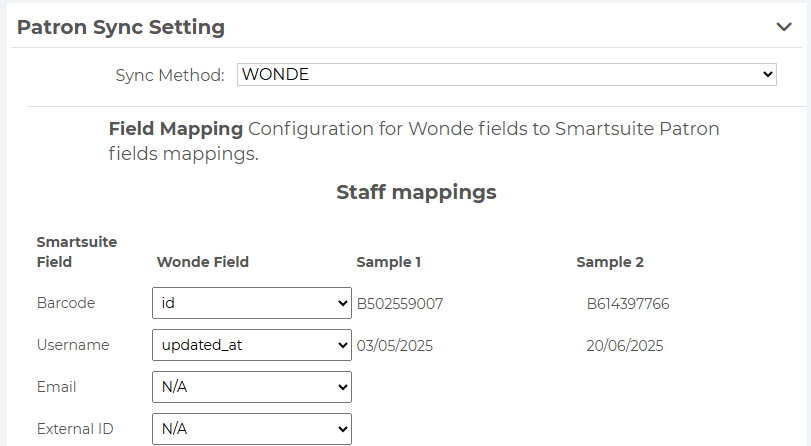811x446 pixels.
Task: Click sample barcode value B502559007
Action: pos(400,304)
